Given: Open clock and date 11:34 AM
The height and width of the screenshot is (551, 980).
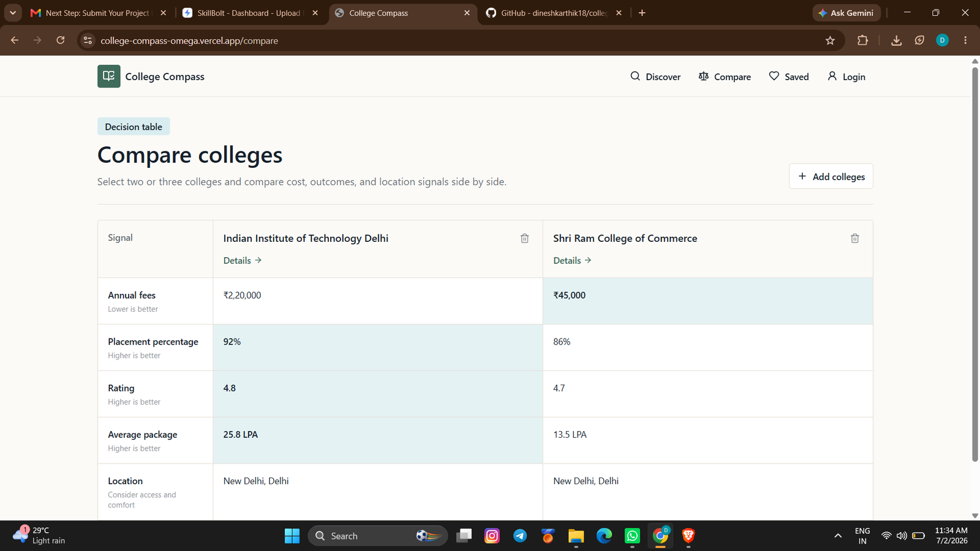Looking at the screenshot, I should 951,536.
